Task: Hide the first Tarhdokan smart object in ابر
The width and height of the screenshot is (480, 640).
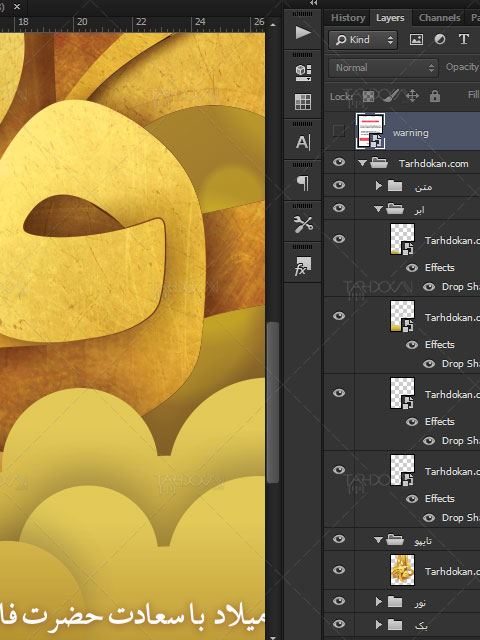Action: [x=339, y=239]
